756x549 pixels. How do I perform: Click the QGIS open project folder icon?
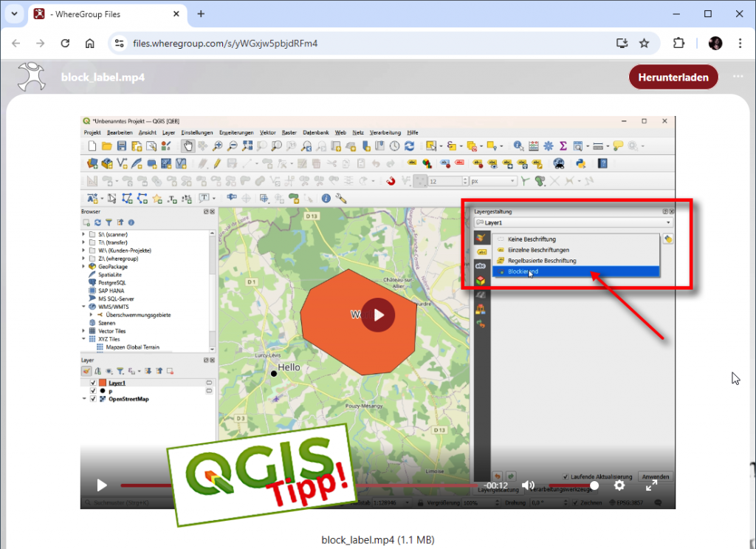pos(106,146)
